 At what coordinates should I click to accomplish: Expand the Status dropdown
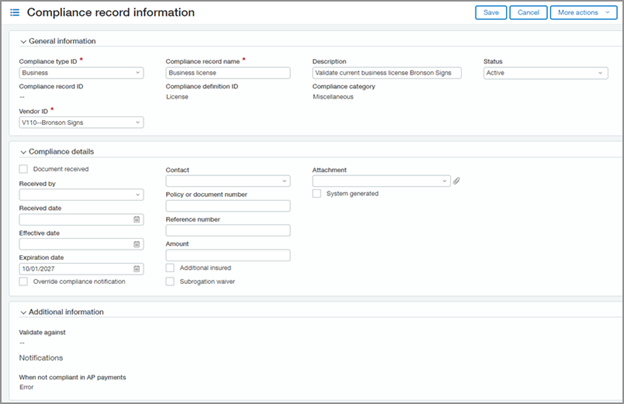click(545, 73)
